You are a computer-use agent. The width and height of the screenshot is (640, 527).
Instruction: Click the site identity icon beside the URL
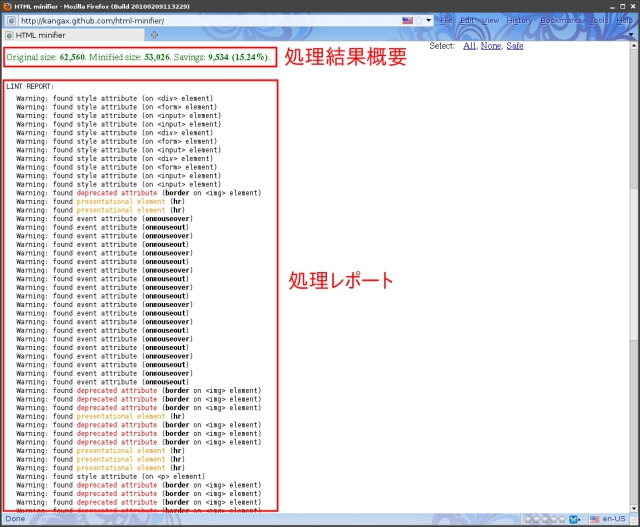(x=12, y=20)
